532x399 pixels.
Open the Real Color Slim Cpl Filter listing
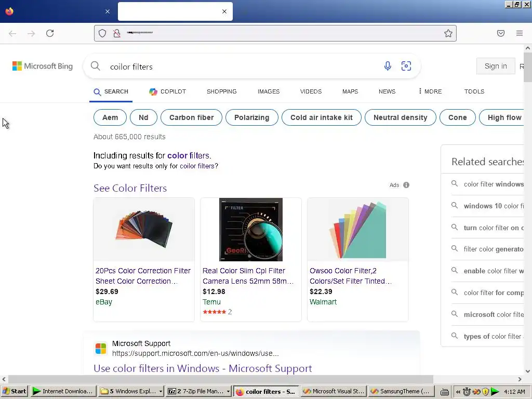point(248,276)
